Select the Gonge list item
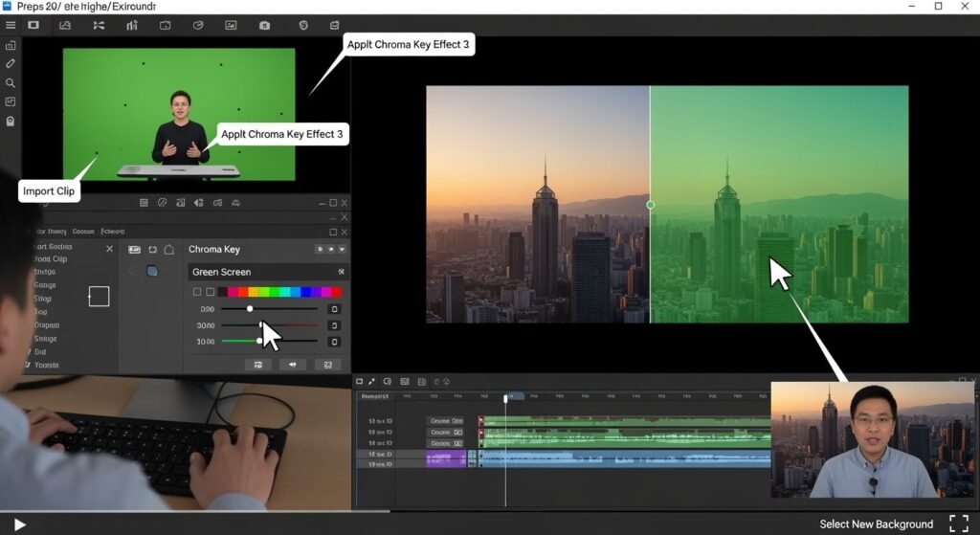The height and width of the screenshot is (535, 980). [44, 285]
